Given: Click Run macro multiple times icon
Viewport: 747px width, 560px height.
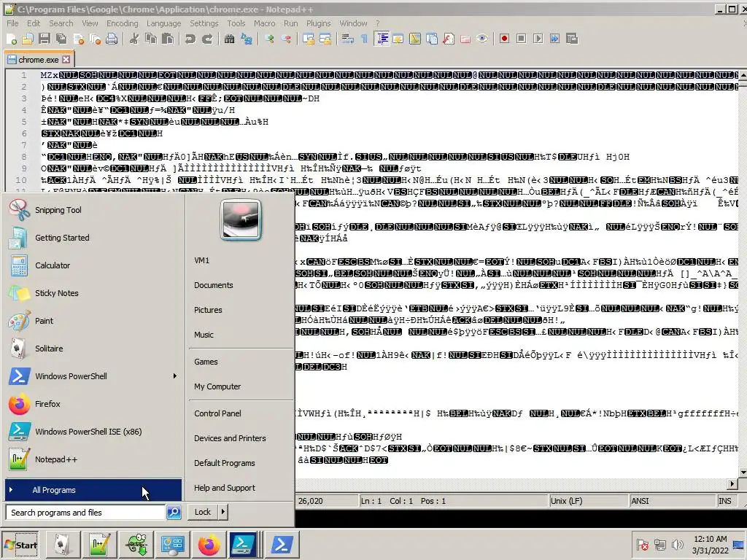Looking at the screenshot, I should tap(554, 39).
